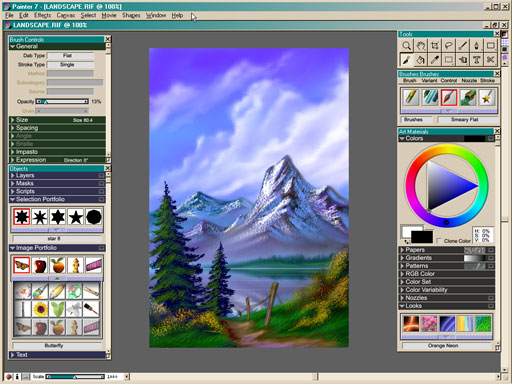The width and height of the screenshot is (512, 384).
Task: Expand the Gradients section
Action: (x=402, y=258)
